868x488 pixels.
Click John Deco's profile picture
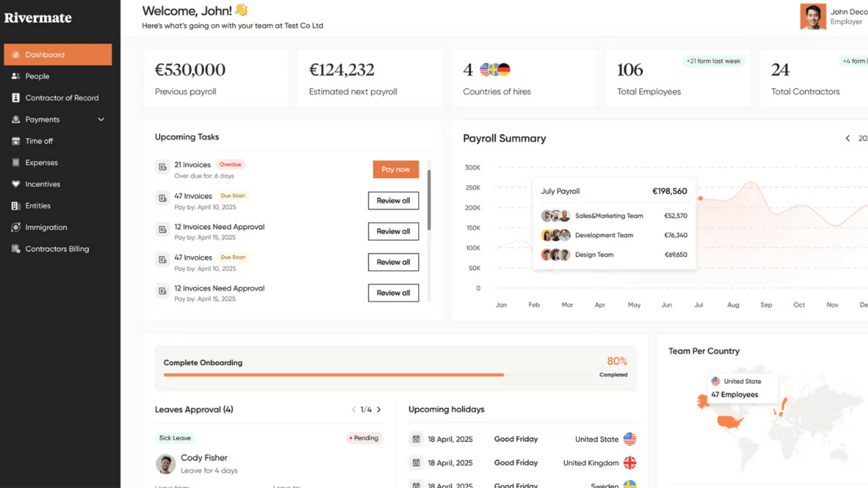coord(813,16)
